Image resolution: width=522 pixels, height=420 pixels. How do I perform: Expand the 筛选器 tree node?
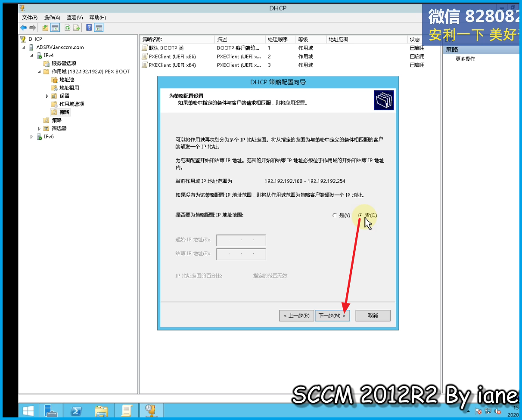(39, 128)
